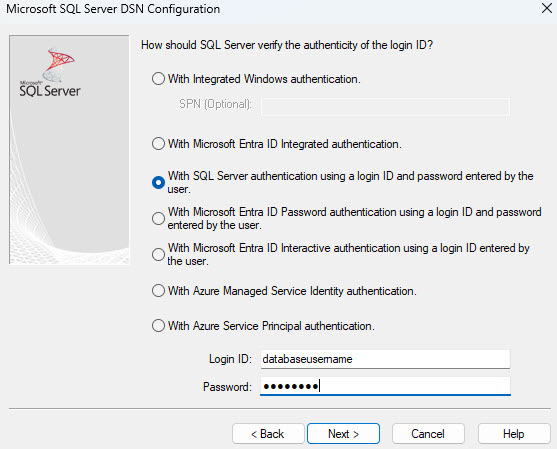
Task: Choose Azure Service Principal authentication option
Action: pos(158,325)
